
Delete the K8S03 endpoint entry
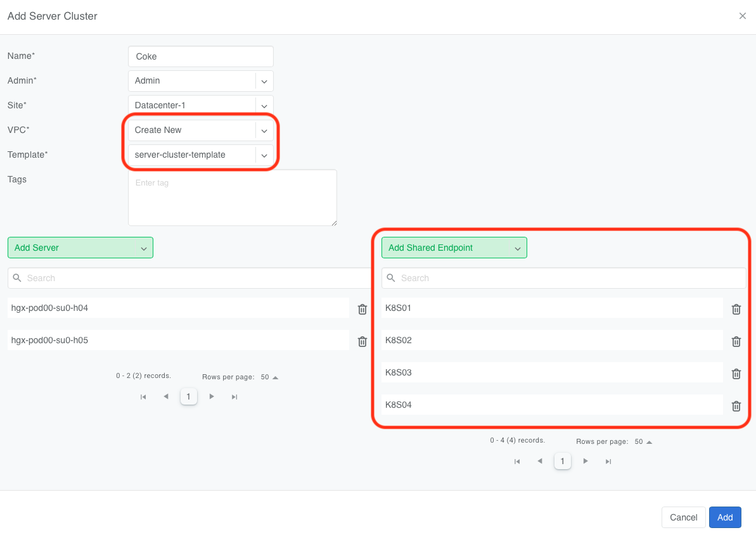click(x=736, y=374)
